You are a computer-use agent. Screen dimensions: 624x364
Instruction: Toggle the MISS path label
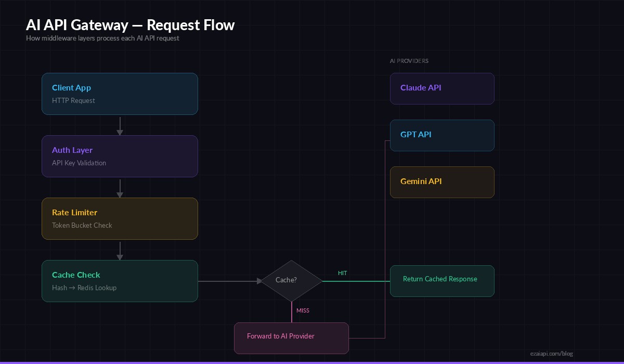click(x=303, y=310)
